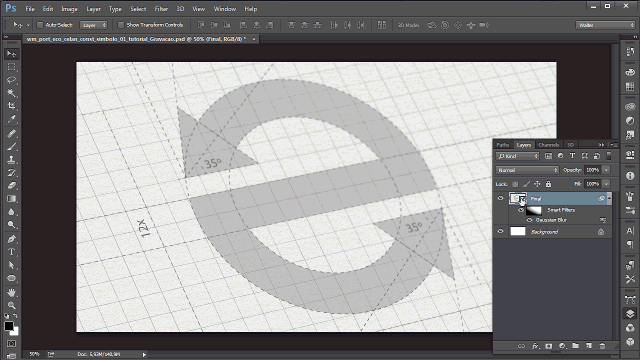
Task: Create new fill or adjustment layer
Action: [x=562, y=346]
